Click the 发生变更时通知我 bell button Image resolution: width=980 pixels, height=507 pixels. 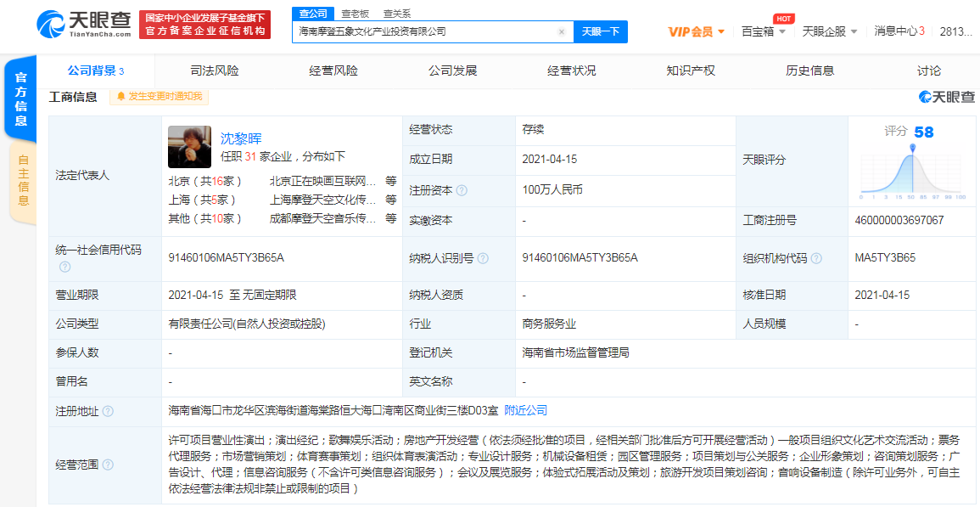coord(160,97)
